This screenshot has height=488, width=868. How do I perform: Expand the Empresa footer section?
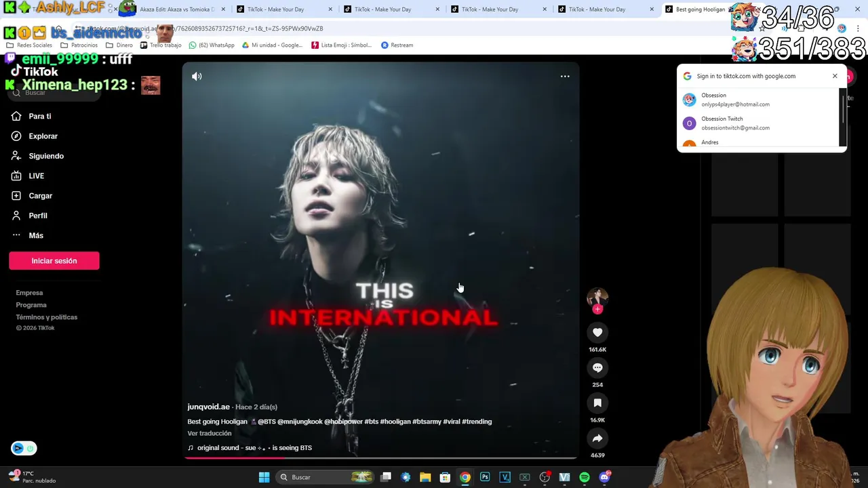(x=29, y=293)
